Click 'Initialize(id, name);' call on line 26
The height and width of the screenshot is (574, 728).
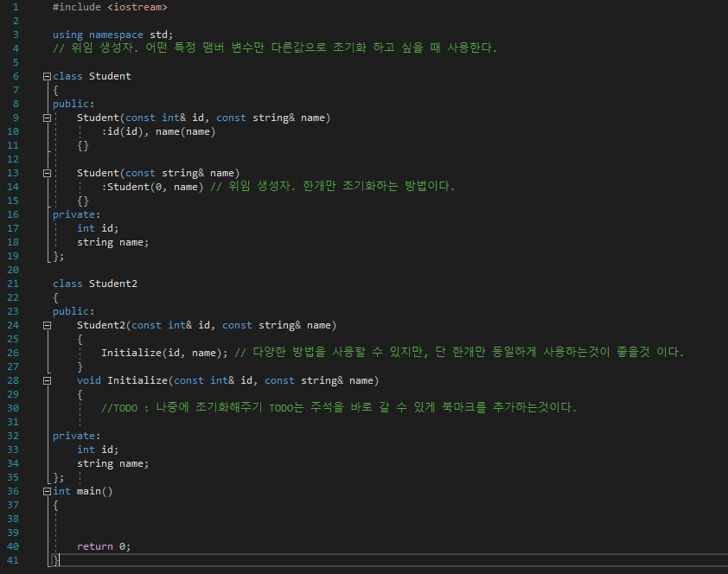164,353
